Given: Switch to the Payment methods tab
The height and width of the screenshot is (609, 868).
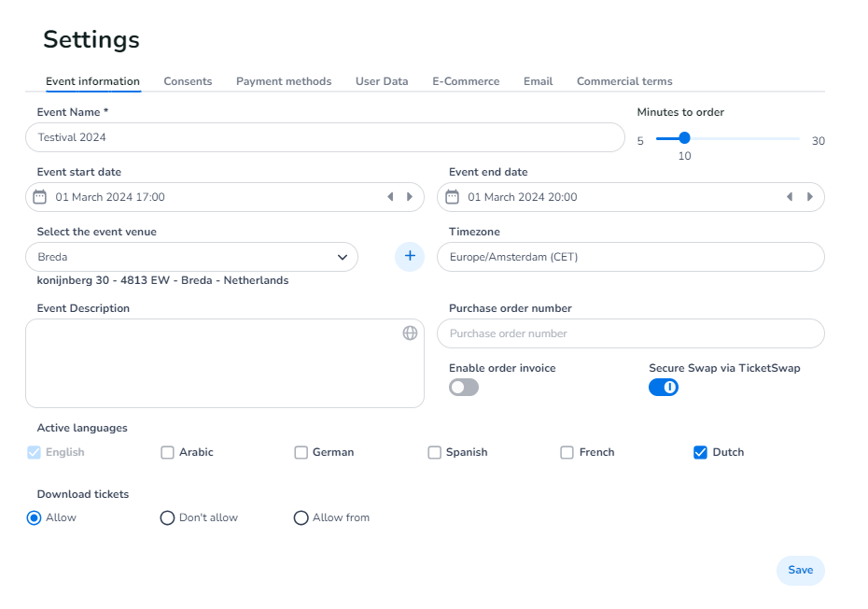Looking at the screenshot, I should tap(284, 81).
